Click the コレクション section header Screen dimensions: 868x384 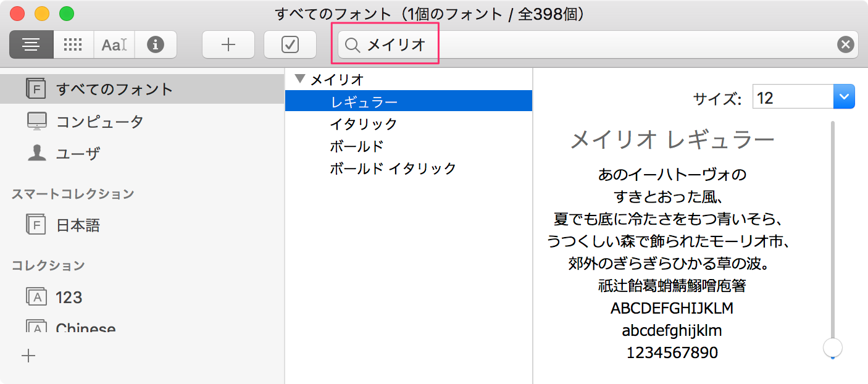pyautogui.click(x=48, y=265)
